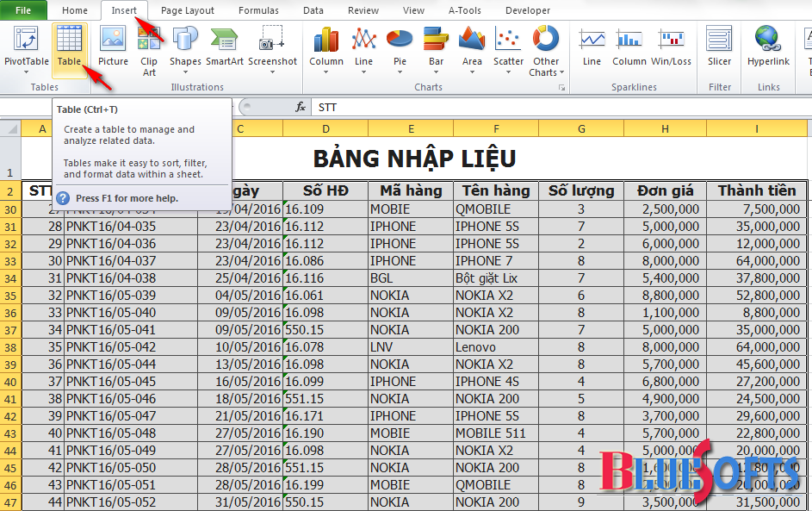Click the Mã hàng header cell

(411, 190)
